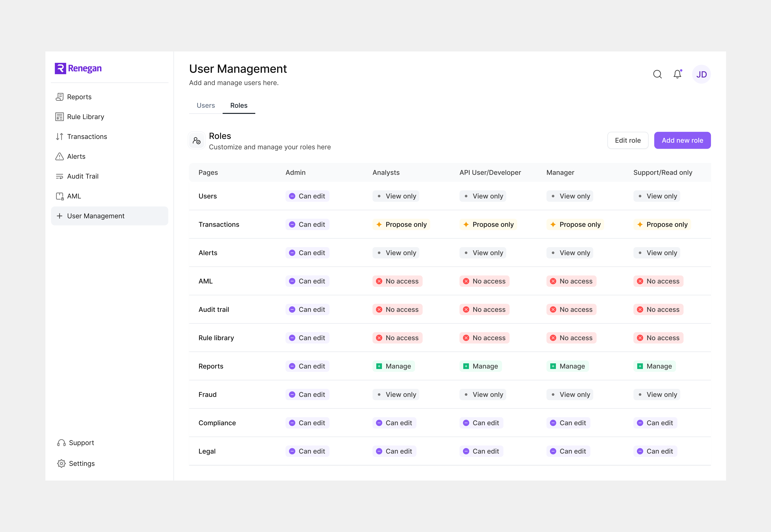Switch to the Users tab
771x532 pixels.
(206, 105)
